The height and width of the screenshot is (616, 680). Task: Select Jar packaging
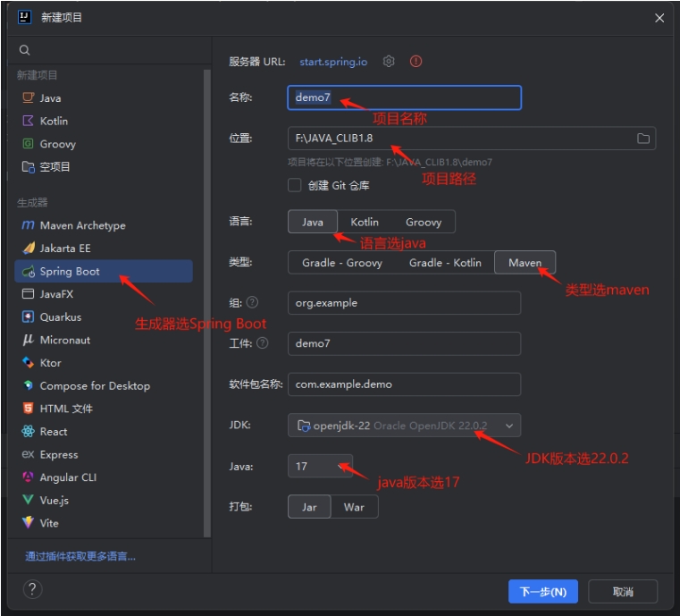(x=310, y=507)
